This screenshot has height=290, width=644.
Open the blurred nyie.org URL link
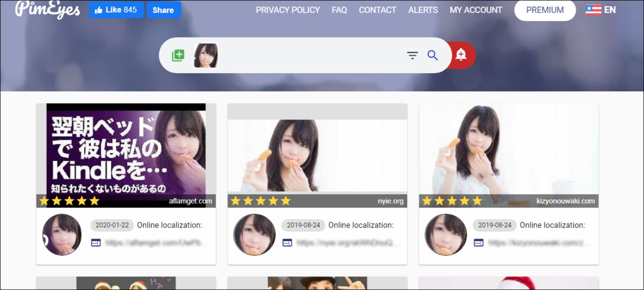click(x=348, y=243)
